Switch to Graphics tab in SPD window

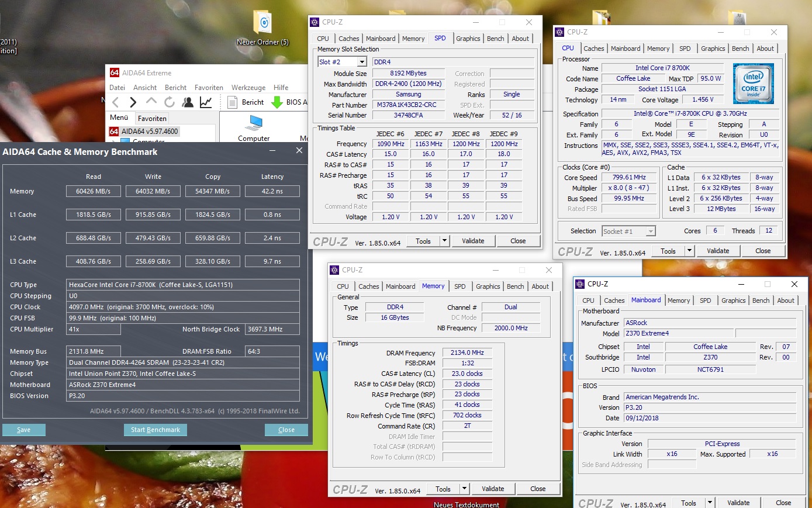coord(468,39)
